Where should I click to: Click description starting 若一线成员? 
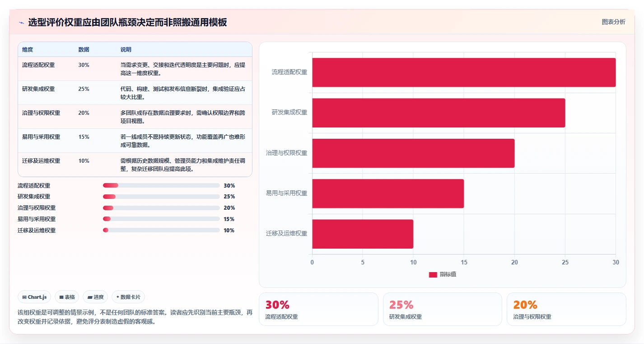pos(183,141)
